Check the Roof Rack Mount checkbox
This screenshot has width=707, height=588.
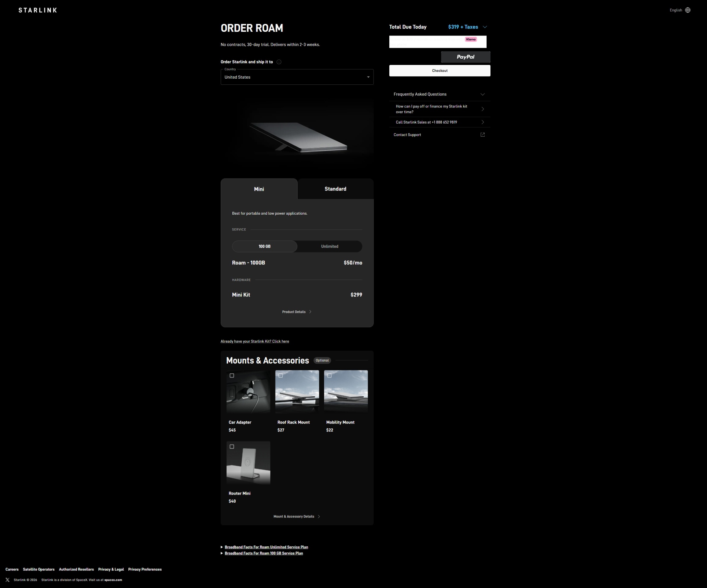pos(280,375)
